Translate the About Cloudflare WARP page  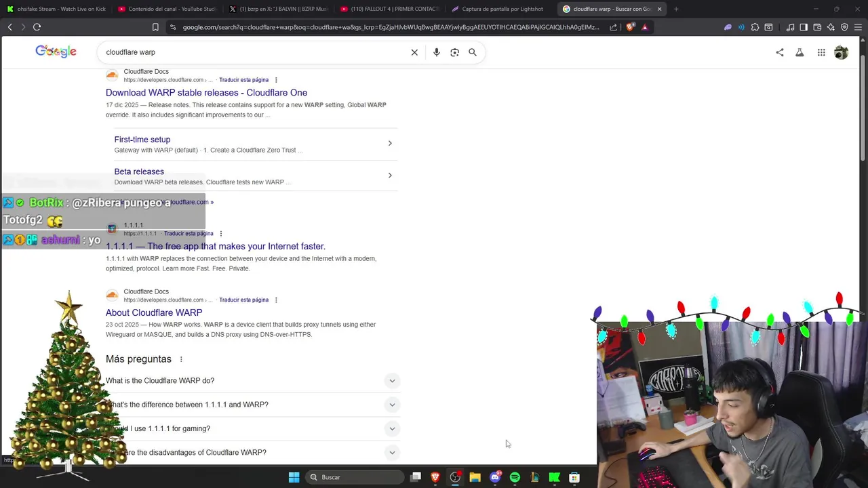pos(243,300)
